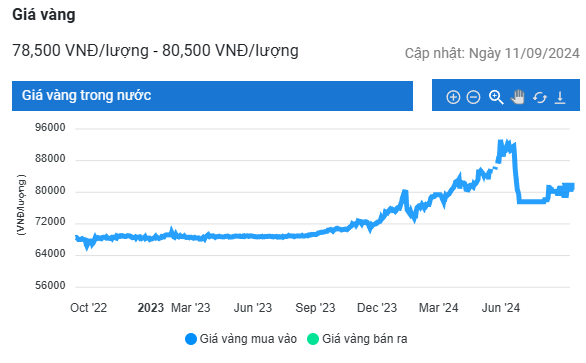The image size is (586, 363).
Task: Click the 80000 y-axis label
Action: pos(50,191)
